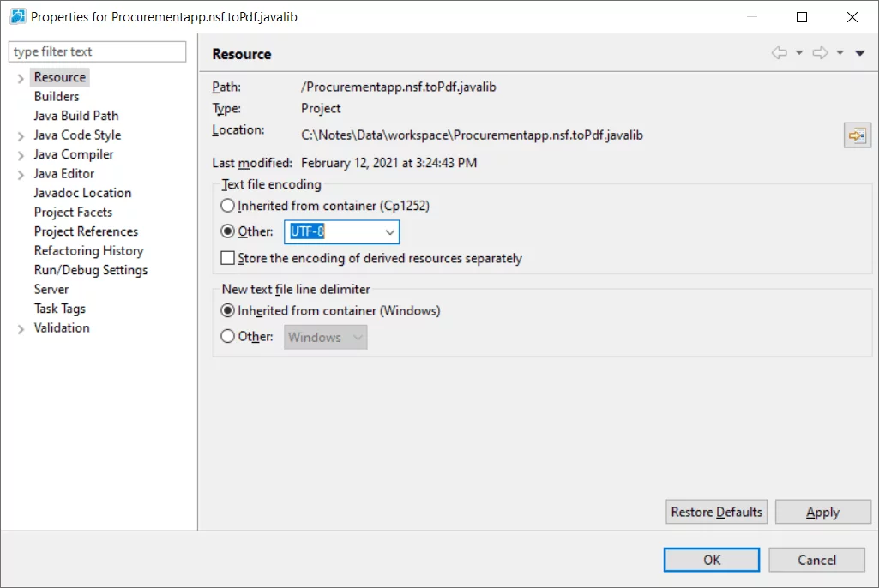This screenshot has height=588, width=879.
Task: Click the Apply button
Action: [822, 512]
